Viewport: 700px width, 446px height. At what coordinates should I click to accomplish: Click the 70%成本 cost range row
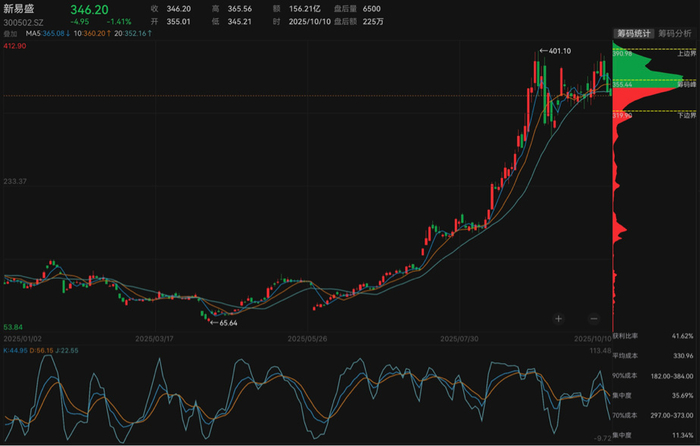coord(652,415)
